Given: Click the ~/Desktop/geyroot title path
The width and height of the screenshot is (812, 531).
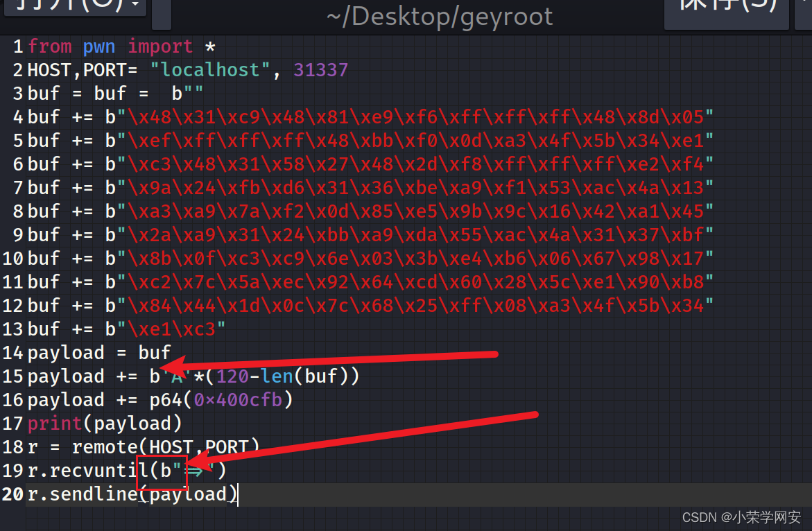Looking at the screenshot, I should (440, 16).
